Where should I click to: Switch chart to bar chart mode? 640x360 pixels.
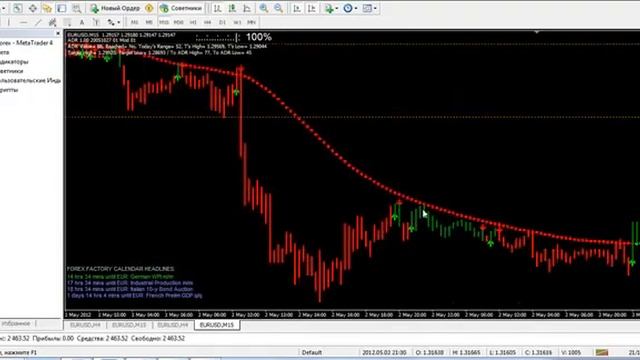coord(218,8)
